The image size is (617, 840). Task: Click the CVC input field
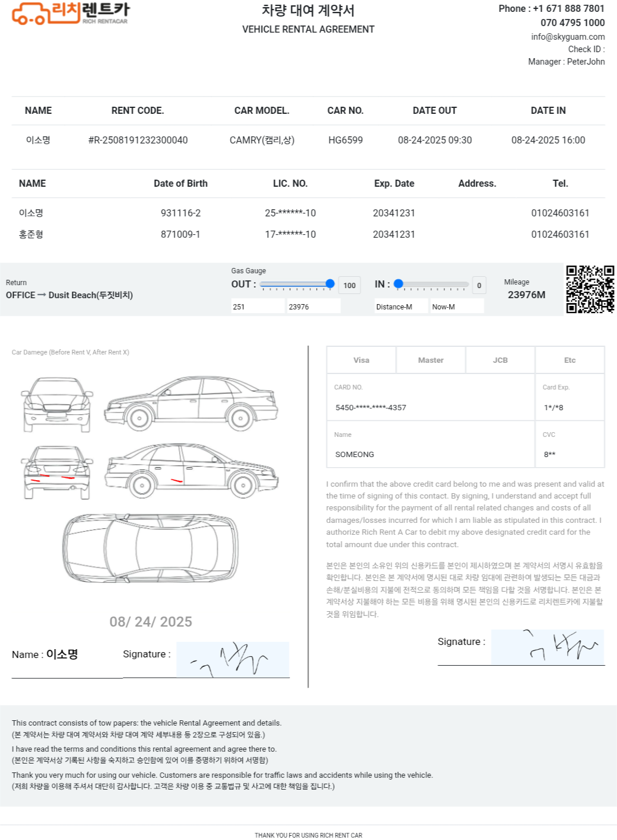point(569,454)
